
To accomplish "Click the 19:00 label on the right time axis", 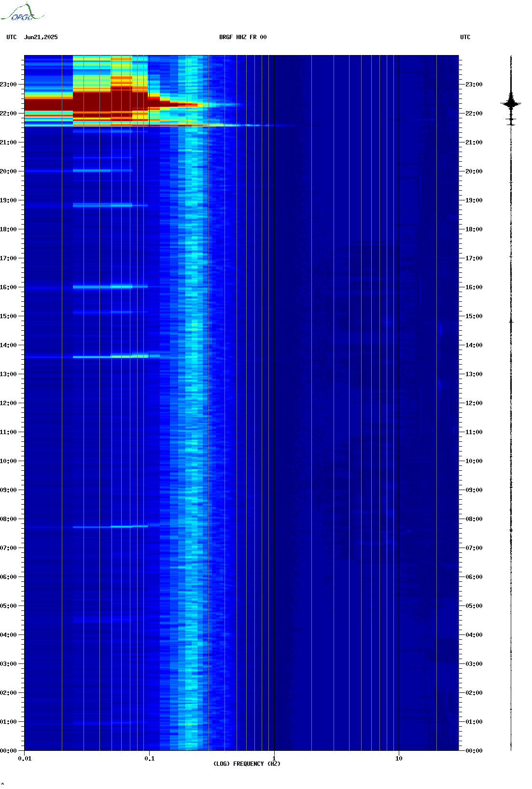I will tap(474, 200).
